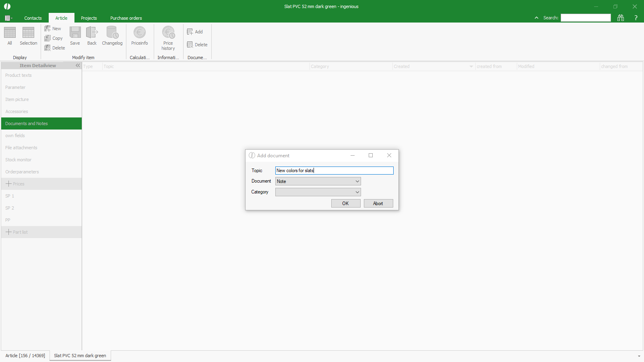Click the Save icon in ribbon
644x362 pixels.
click(x=75, y=33)
